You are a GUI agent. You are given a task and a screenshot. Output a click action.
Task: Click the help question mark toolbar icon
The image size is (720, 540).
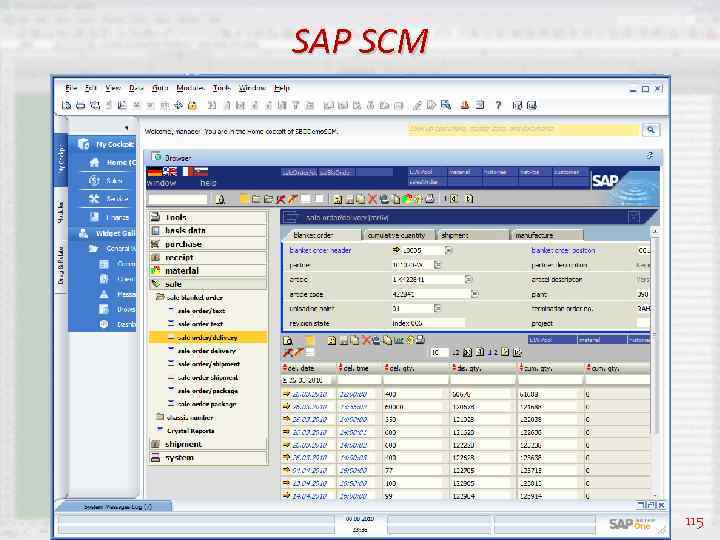(498, 106)
